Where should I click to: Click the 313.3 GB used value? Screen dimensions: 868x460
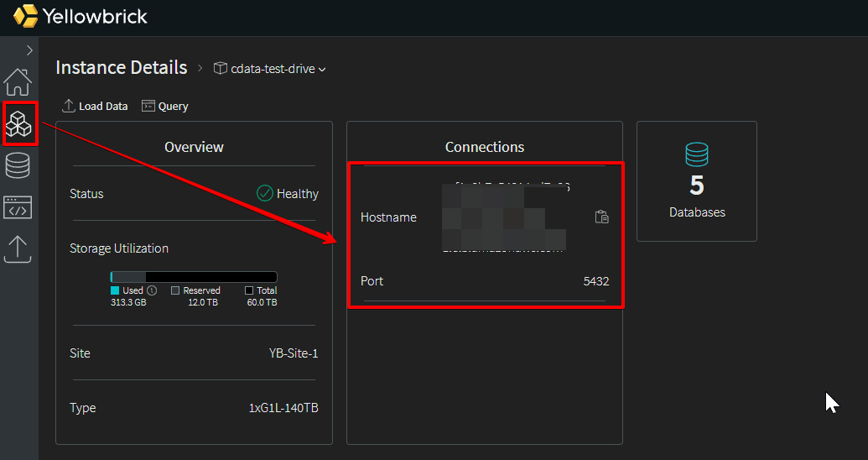[x=128, y=302]
